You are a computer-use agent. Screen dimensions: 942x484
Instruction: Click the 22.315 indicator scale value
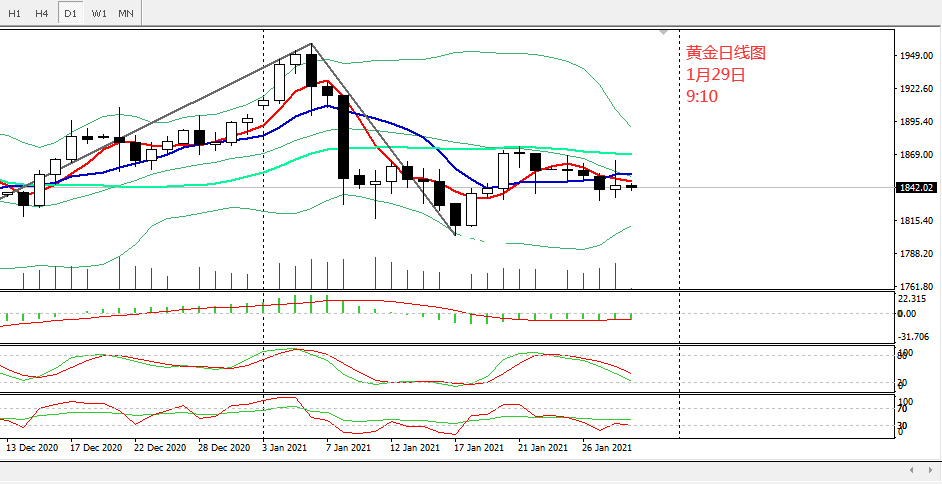click(x=914, y=300)
